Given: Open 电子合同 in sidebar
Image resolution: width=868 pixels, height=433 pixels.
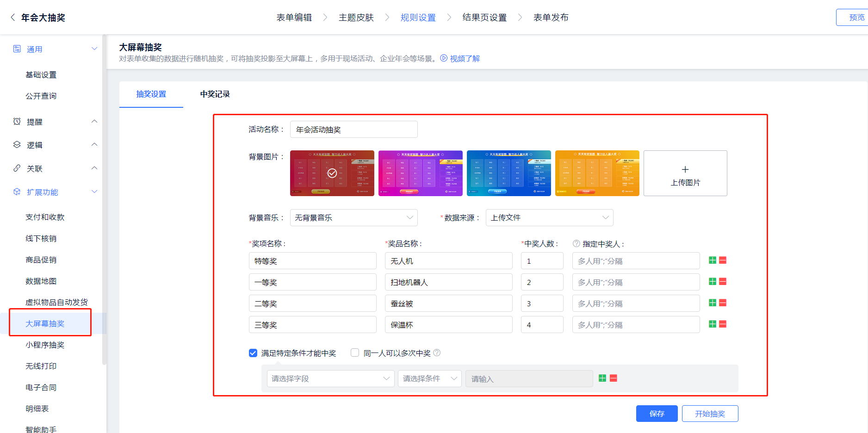Looking at the screenshot, I should pos(41,387).
